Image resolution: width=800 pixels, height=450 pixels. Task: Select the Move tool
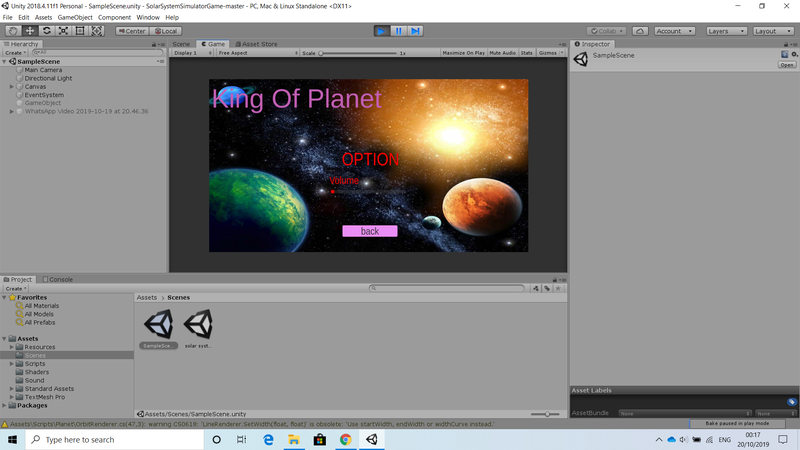point(29,31)
